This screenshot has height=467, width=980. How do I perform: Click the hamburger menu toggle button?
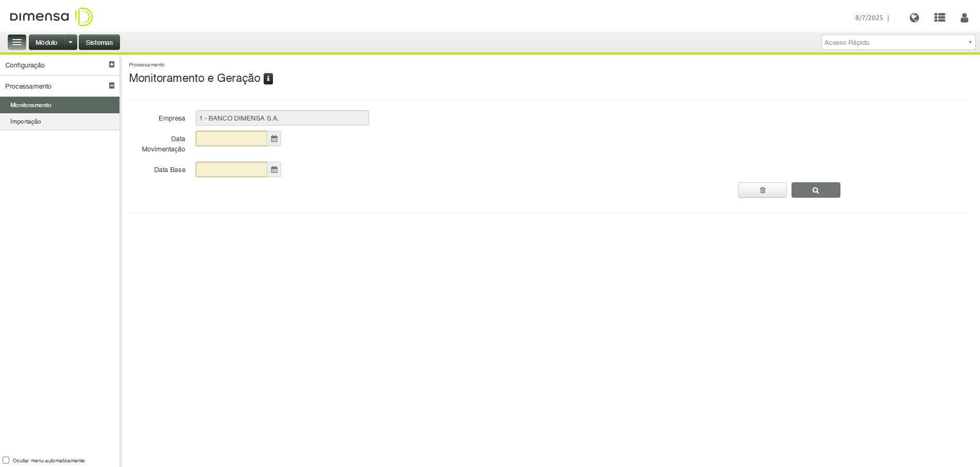tap(17, 42)
